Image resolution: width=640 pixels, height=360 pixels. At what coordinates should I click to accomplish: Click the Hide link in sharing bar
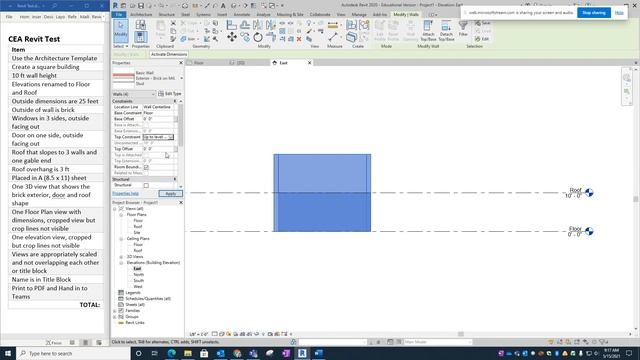(x=619, y=13)
